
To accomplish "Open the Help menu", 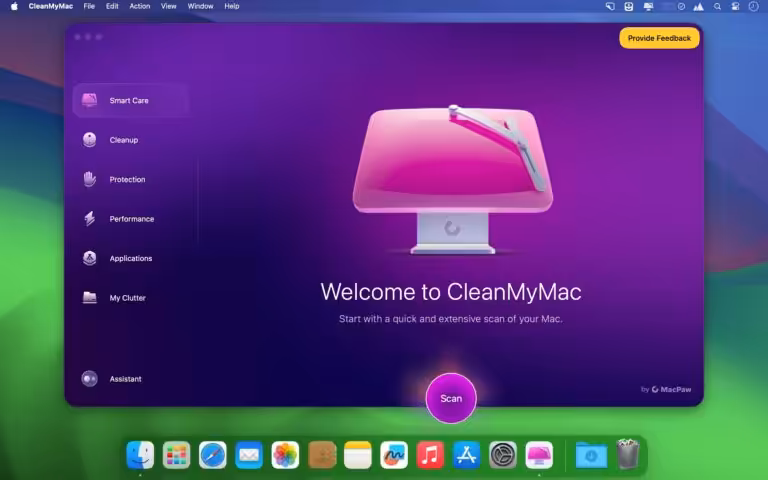I will pyautogui.click(x=232, y=6).
